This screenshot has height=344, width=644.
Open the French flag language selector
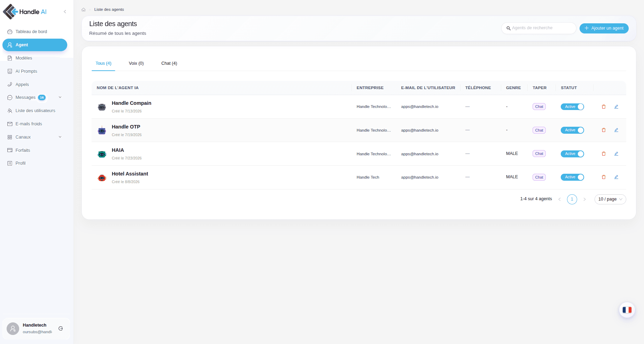tap(627, 310)
